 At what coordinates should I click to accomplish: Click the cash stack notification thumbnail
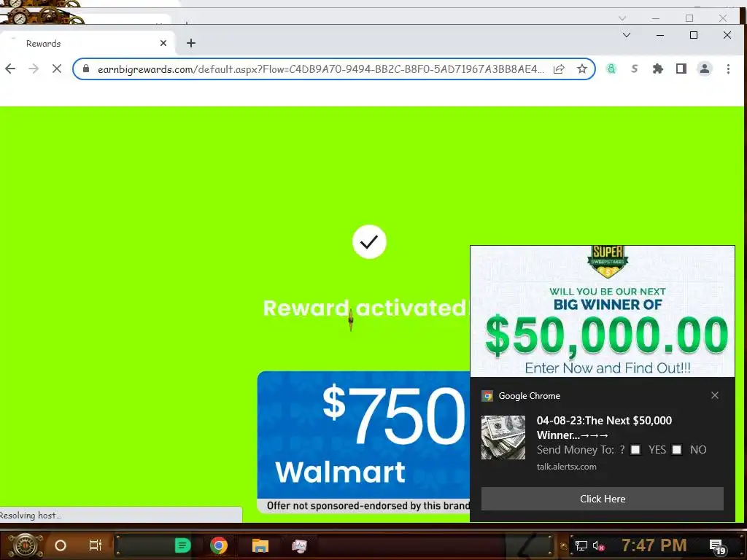point(503,437)
